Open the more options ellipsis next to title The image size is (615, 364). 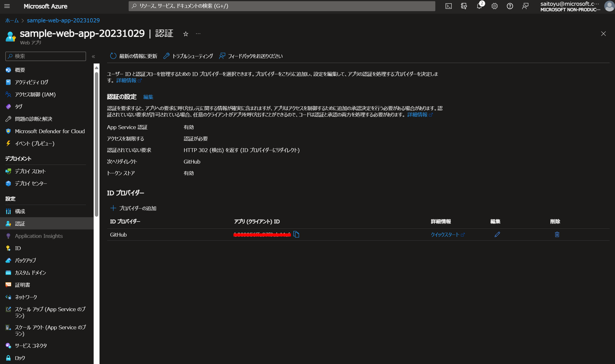click(x=198, y=34)
